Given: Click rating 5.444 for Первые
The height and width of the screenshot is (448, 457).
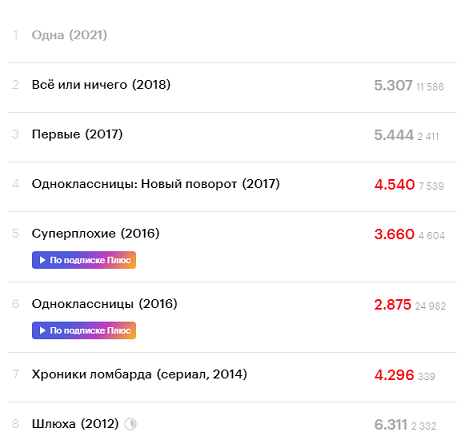Looking at the screenshot, I should [x=394, y=135].
